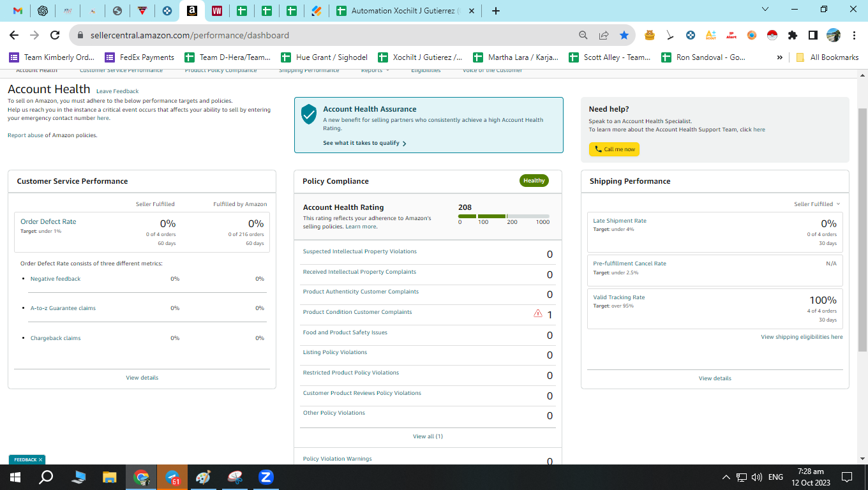Image resolution: width=868 pixels, height=490 pixels.
Task: Open the Windows Start menu
Action: (15, 477)
